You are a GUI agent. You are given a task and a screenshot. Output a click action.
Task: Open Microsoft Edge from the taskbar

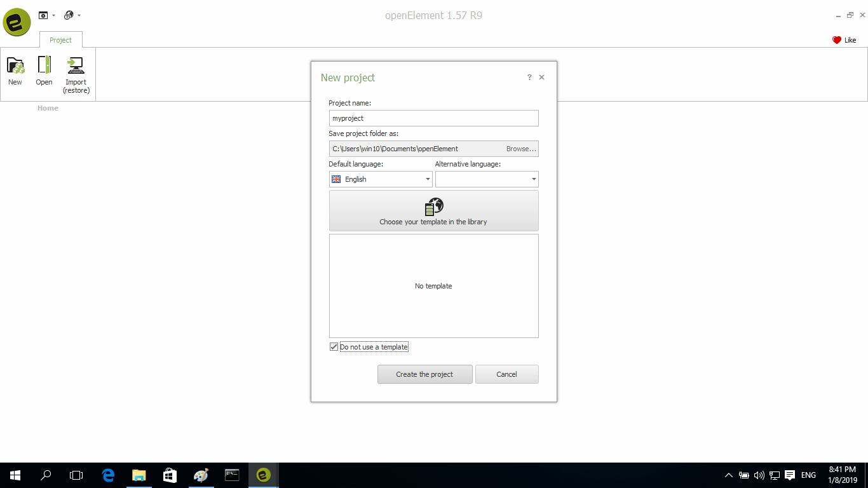(108, 475)
